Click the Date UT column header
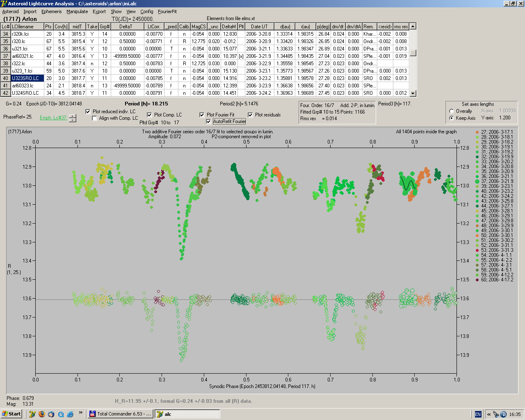The image size is (525, 420). (259, 27)
